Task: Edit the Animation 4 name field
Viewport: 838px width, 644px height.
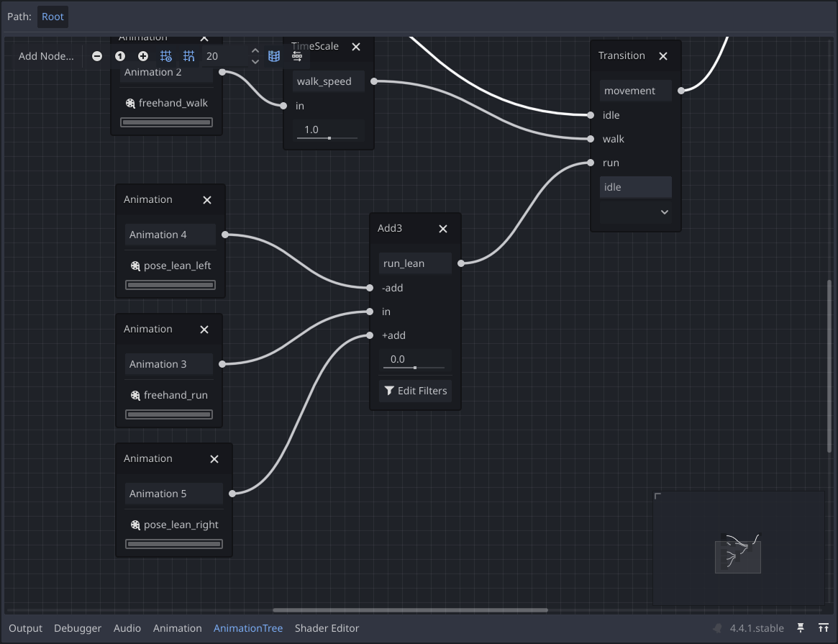Action: (x=170, y=235)
